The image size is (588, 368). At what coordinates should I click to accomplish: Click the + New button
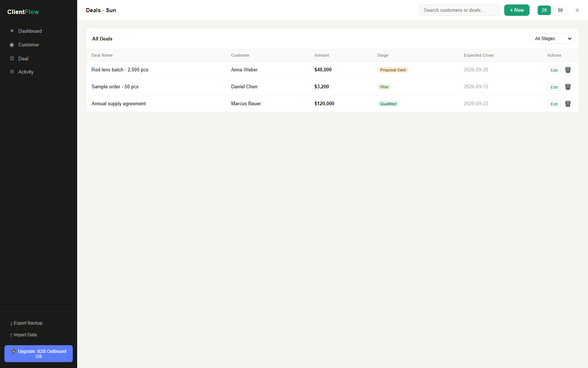[x=517, y=10]
